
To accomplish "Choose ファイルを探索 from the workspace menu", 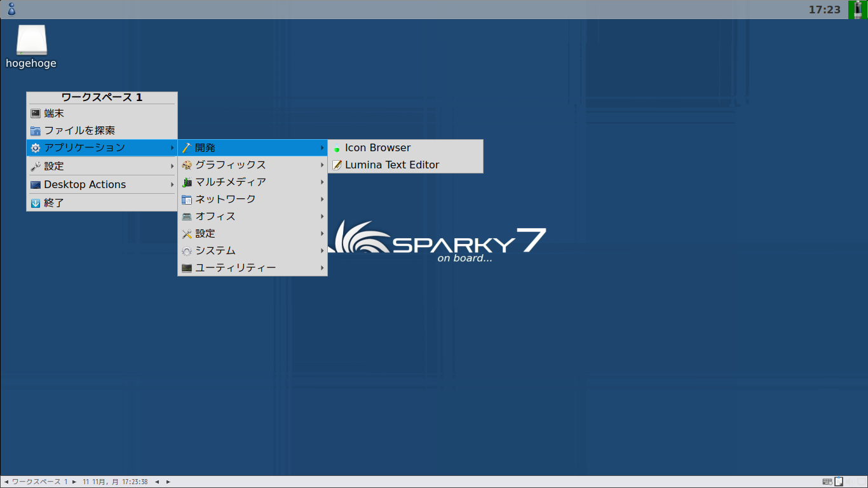I will [102, 130].
